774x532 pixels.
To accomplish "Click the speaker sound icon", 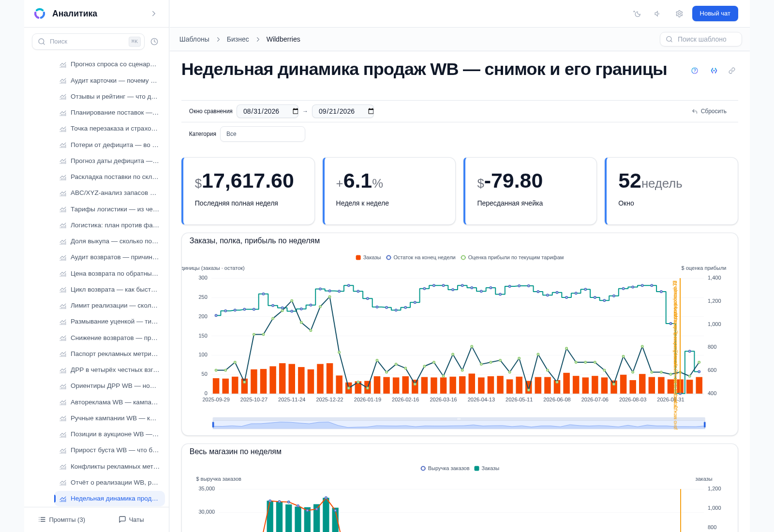I will [657, 14].
